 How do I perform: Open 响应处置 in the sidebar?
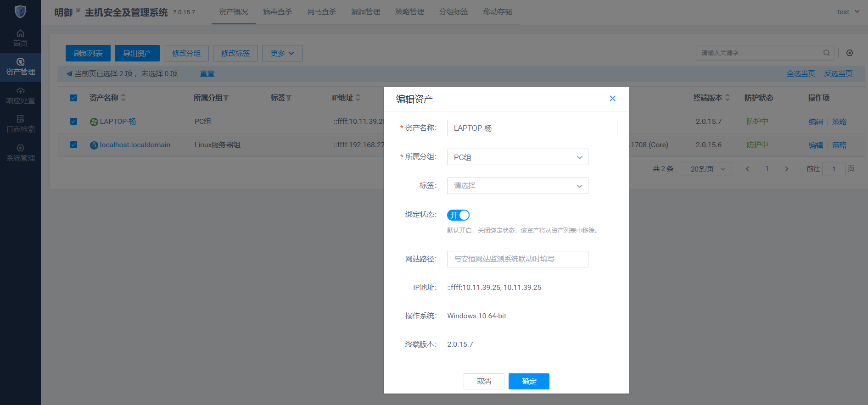click(20, 96)
